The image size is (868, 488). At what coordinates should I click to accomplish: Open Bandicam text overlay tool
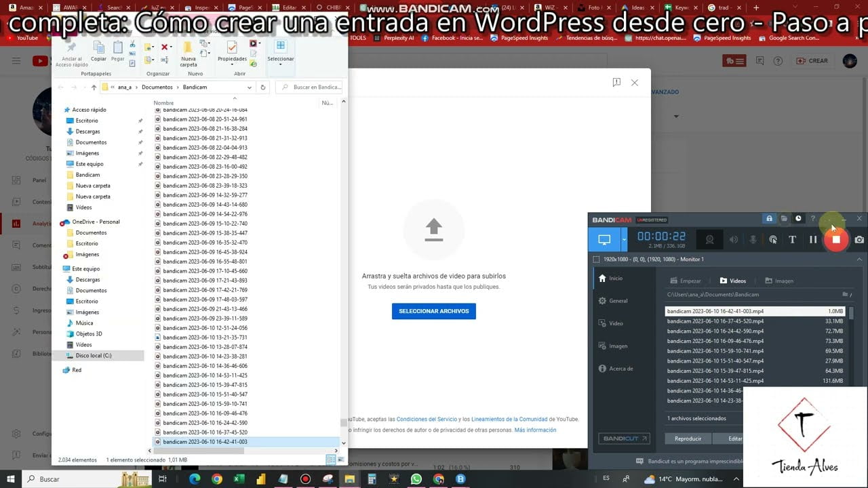pyautogui.click(x=792, y=239)
